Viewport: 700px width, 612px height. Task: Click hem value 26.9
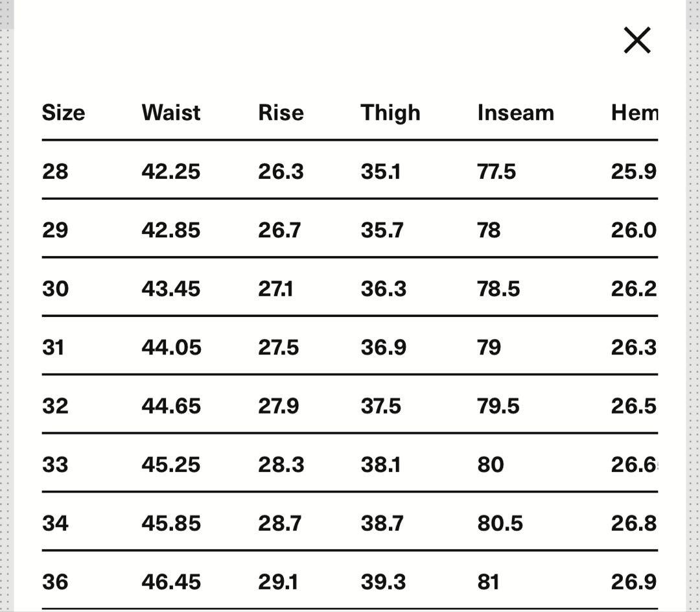pyautogui.click(x=633, y=582)
